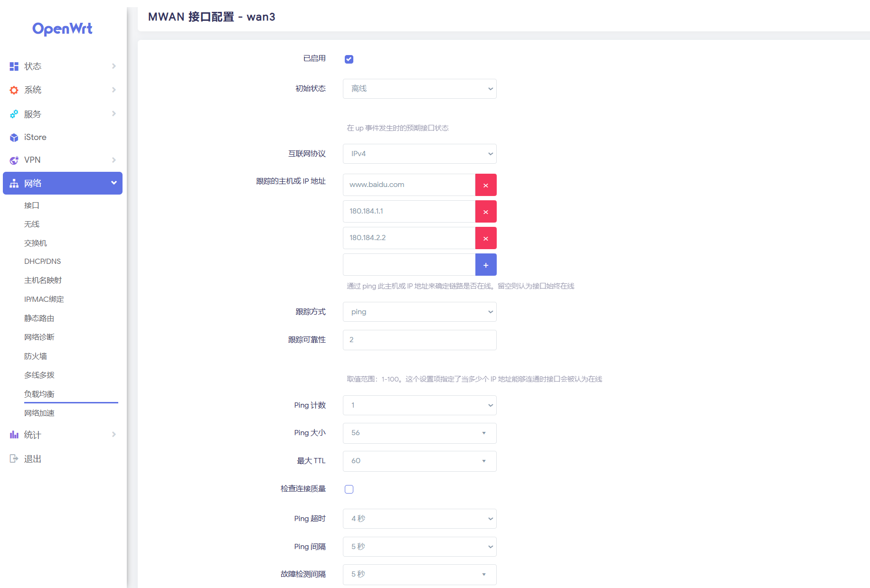870x588 pixels.
Task: Open the 跟踪方式 ping dropdown
Action: [419, 312]
